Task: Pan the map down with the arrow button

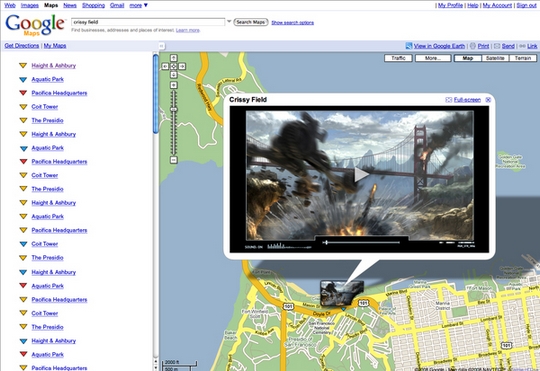Action: [174, 74]
